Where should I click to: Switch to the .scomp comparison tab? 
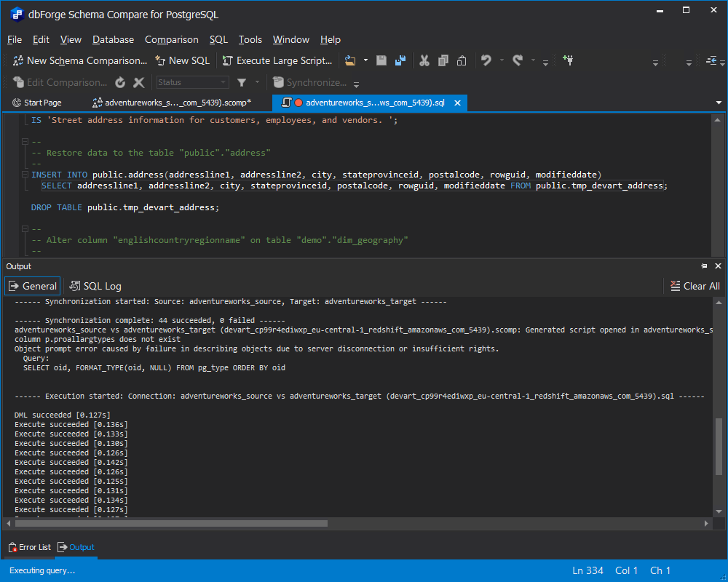172,103
